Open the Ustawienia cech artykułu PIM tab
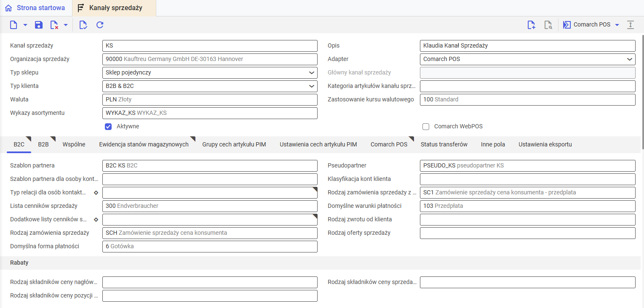Image resolution: width=644 pixels, height=308 pixels. (x=318, y=144)
